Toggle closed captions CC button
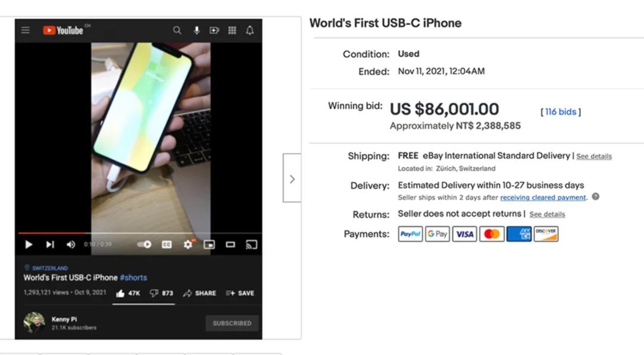The width and height of the screenshot is (644, 355). [x=167, y=245]
